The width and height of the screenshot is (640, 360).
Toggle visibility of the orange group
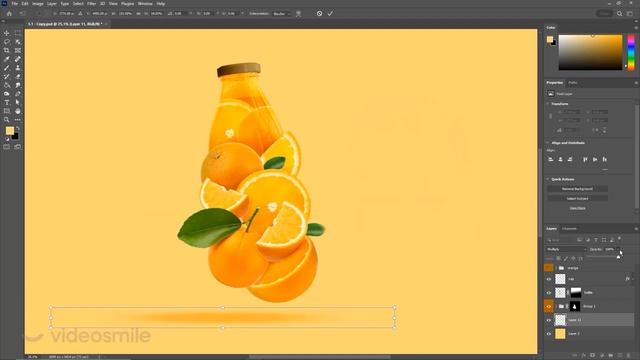click(x=549, y=268)
